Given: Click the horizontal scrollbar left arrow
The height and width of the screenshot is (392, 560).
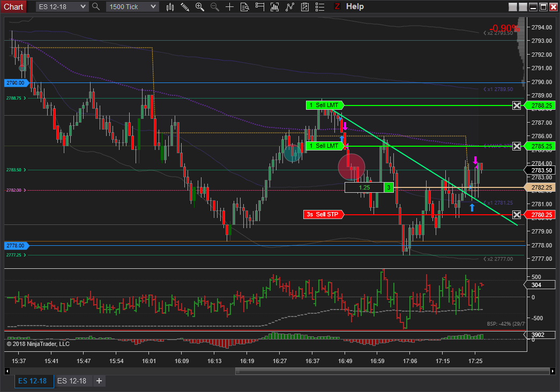Looking at the screenshot, I should point(7,371).
